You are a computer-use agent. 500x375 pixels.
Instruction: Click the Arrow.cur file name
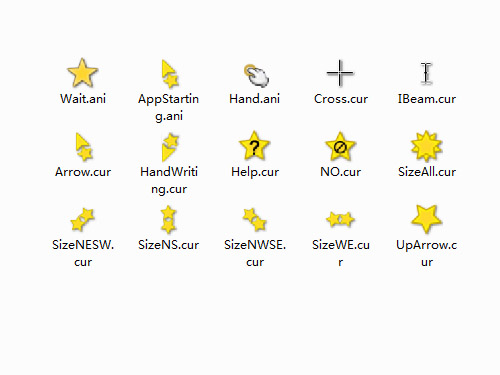[x=83, y=172]
